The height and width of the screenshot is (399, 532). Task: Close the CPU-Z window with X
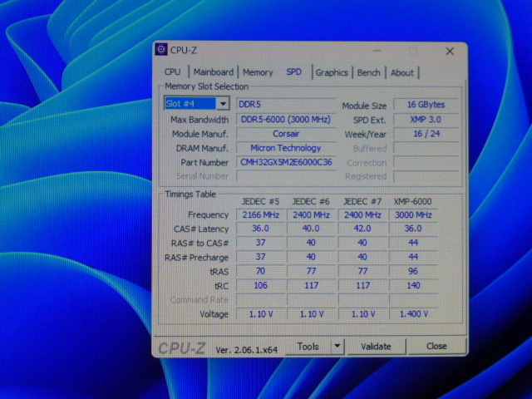click(x=450, y=52)
